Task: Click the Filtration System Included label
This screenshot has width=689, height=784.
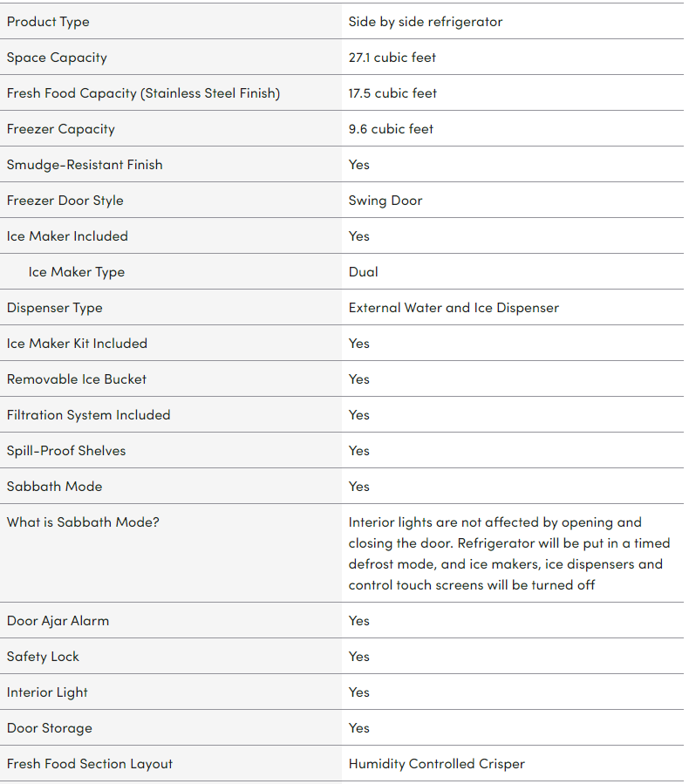Action: point(88,415)
